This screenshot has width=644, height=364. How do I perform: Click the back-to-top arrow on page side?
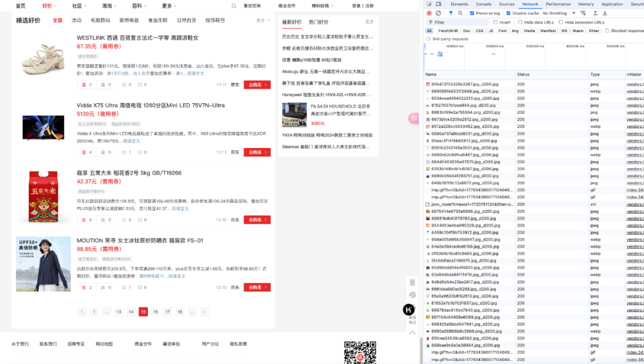coord(413,333)
